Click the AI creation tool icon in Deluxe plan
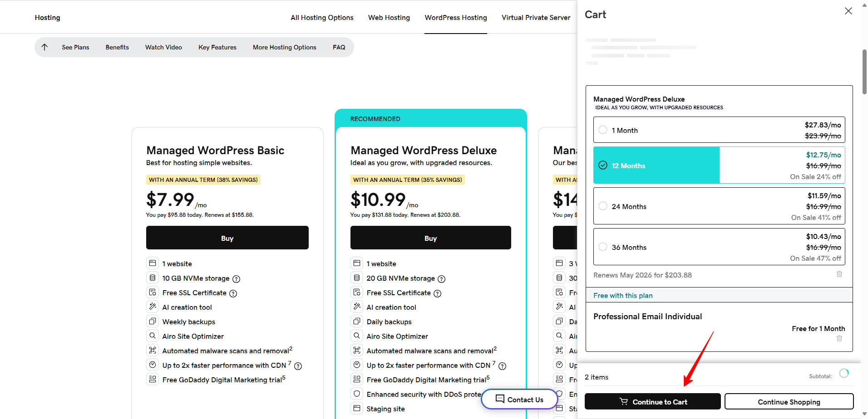Screen dimensions: 868x419 coord(357,307)
